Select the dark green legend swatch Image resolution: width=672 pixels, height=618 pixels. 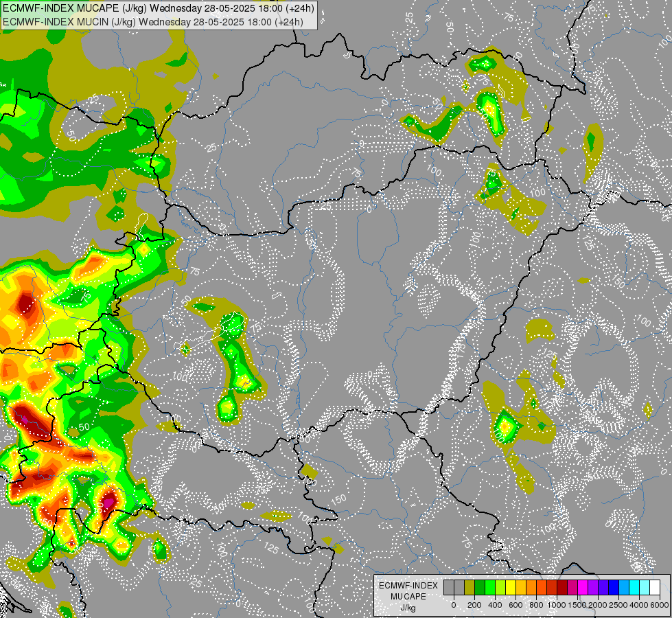(480, 587)
